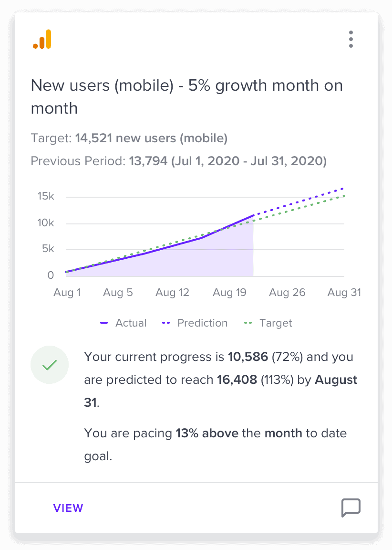Click the solid purple Actual legend marker
This screenshot has height=550, width=392.
pos(104,323)
